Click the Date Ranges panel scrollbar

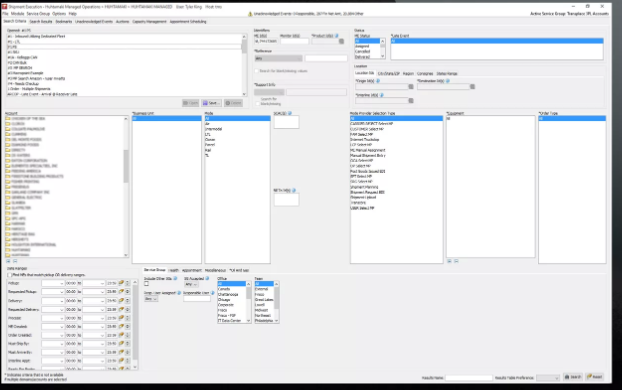click(135, 325)
